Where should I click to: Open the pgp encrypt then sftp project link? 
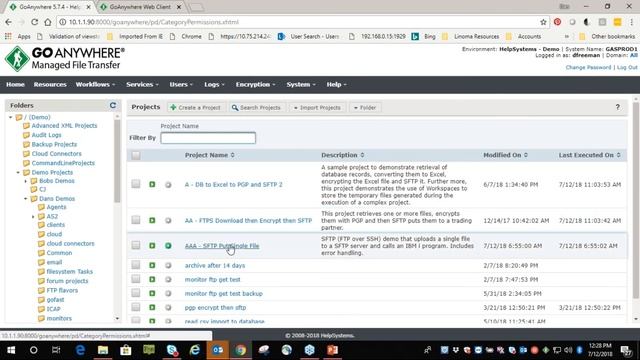pyautogui.click(x=215, y=307)
